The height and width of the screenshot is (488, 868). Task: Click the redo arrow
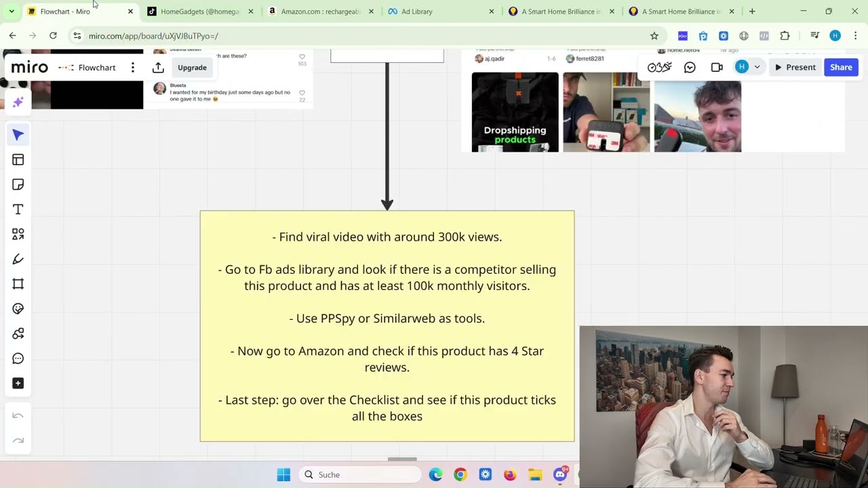[x=18, y=441]
